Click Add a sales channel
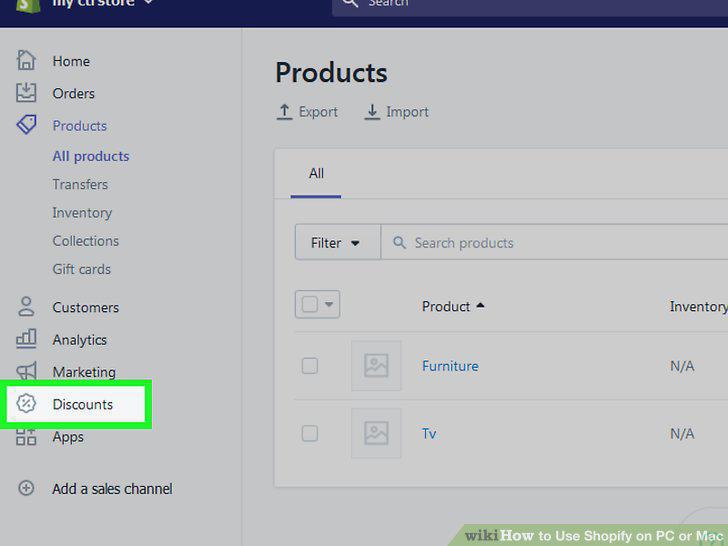This screenshot has height=546, width=728. pyautogui.click(x=112, y=488)
